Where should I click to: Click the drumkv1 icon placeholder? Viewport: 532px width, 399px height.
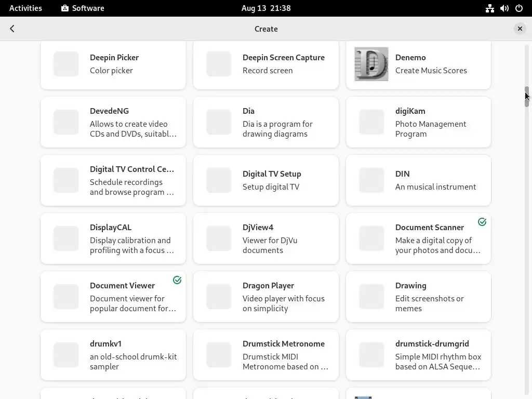tap(66, 355)
